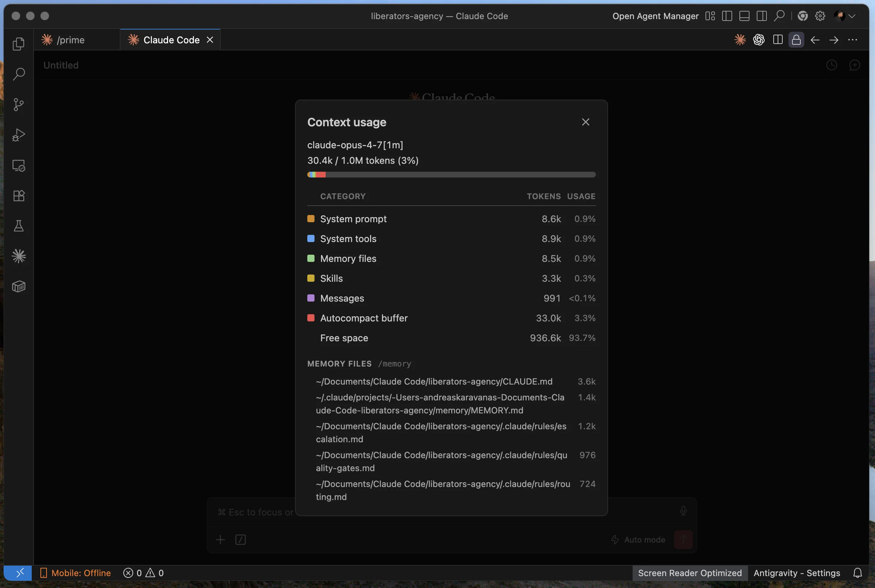This screenshot has height=588, width=875.
Task: Toggle the editor group lock
Action: (x=796, y=40)
